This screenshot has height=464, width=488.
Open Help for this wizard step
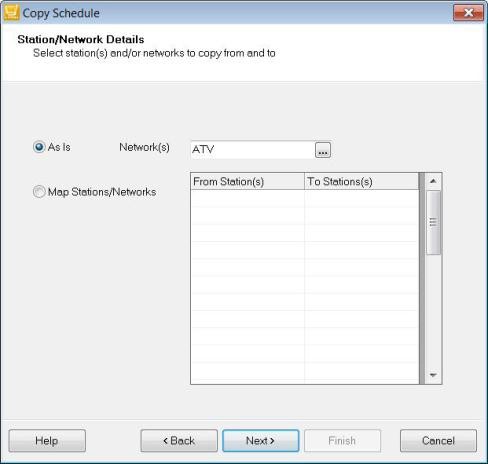47,441
